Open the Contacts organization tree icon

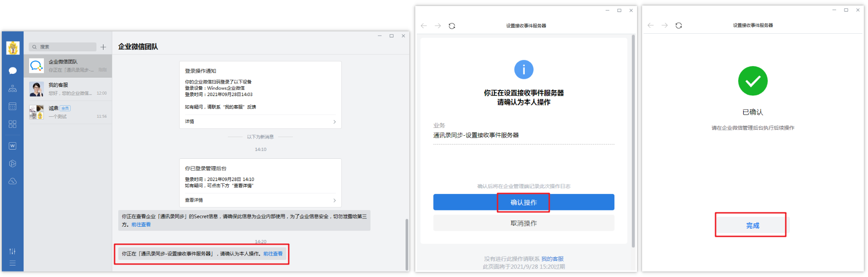pyautogui.click(x=12, y=89)
